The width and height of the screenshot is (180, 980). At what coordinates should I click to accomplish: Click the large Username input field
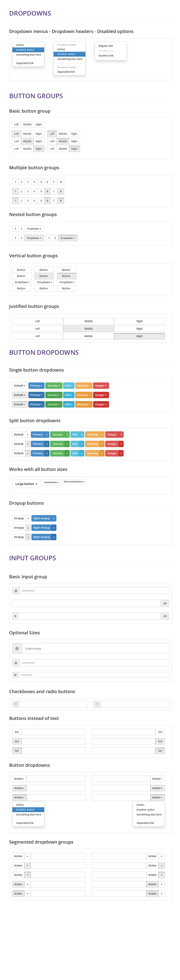95,648
